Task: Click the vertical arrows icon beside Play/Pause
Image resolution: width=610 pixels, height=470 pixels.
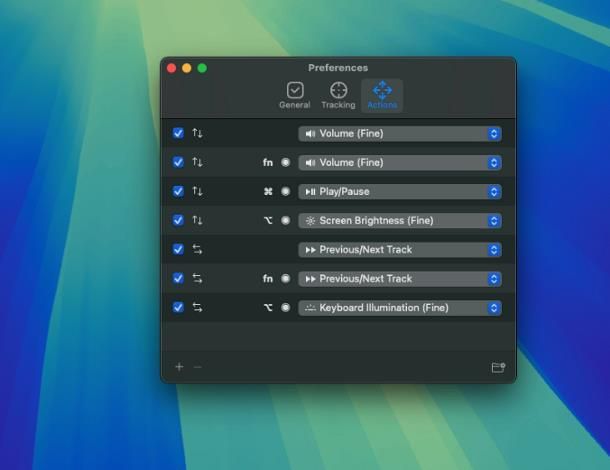Action: (197, 191)
